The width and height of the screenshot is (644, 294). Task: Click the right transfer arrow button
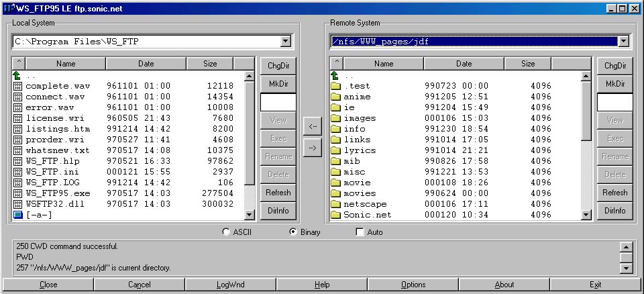312,148
